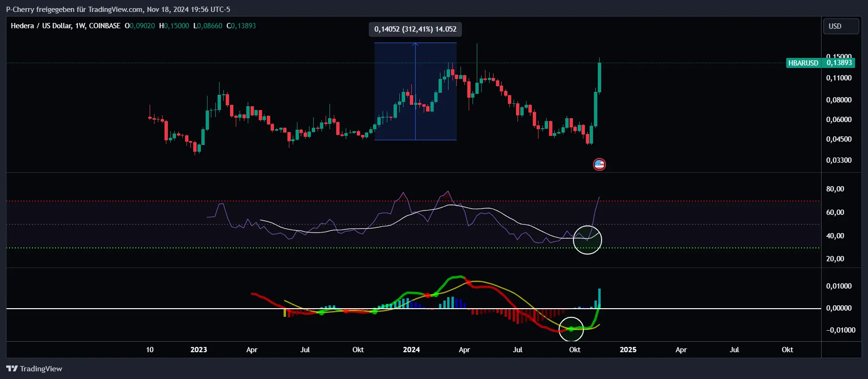Click the 2024 label on time axis
This screenshot has height=379, width=868.
[x=411, y=350]
